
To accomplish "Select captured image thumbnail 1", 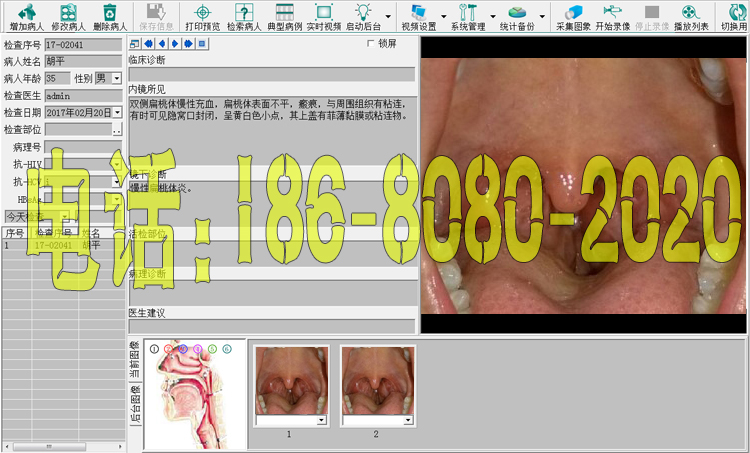I will tap(292, 381).
